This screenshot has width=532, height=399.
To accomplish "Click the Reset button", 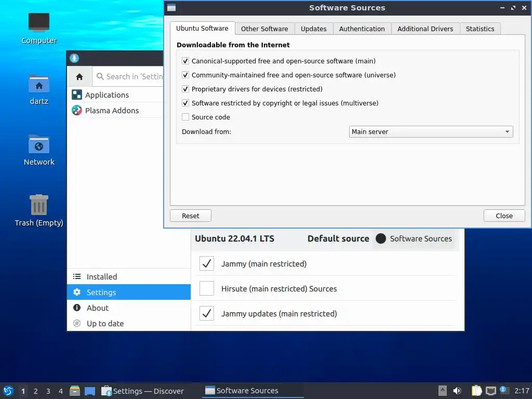I will 190,216.
